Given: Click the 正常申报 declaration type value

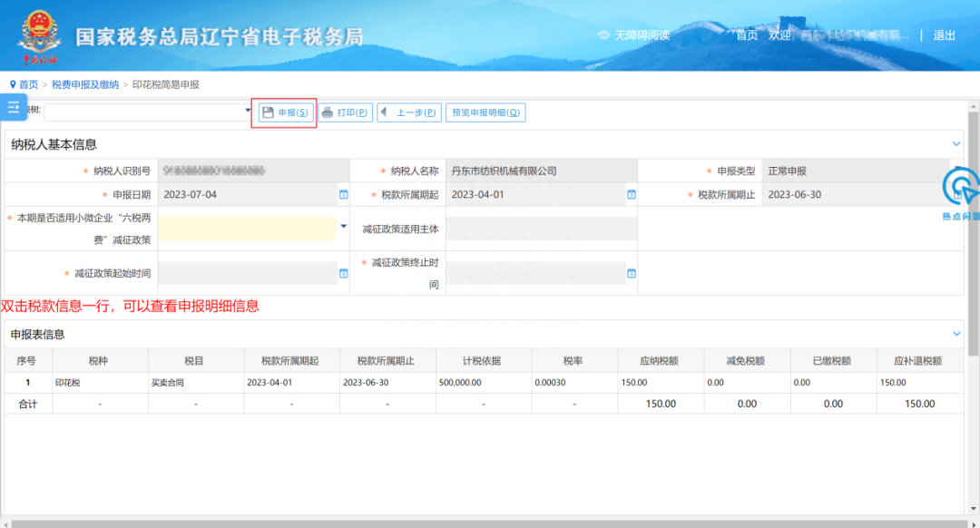Looking at the screenshot, I should [787, 171].
